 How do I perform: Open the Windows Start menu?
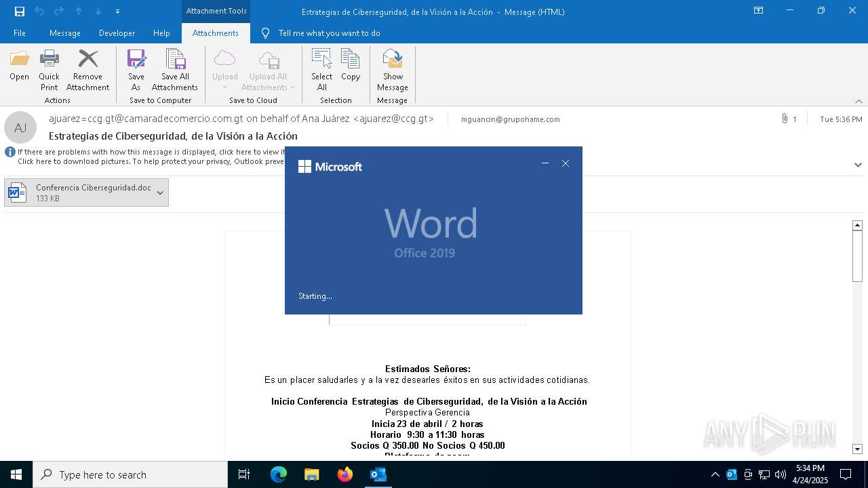(16, 474)
